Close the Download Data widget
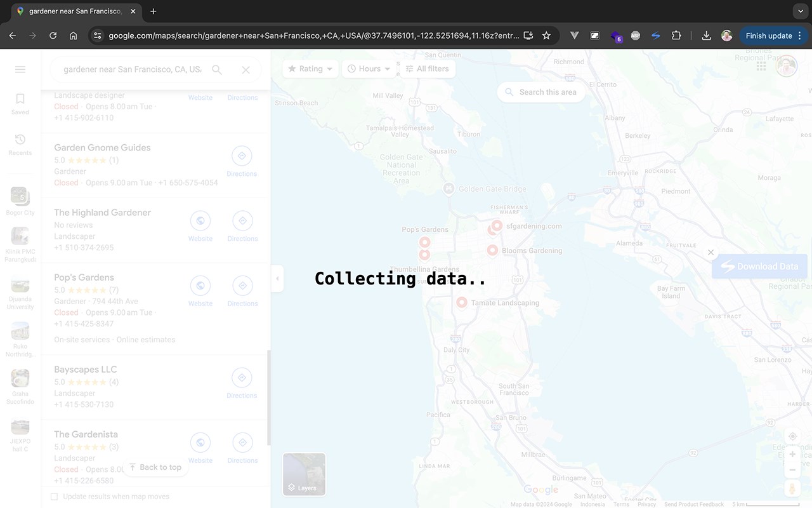Viewport: 812px width, 508px height. click(x=711, y=252)
